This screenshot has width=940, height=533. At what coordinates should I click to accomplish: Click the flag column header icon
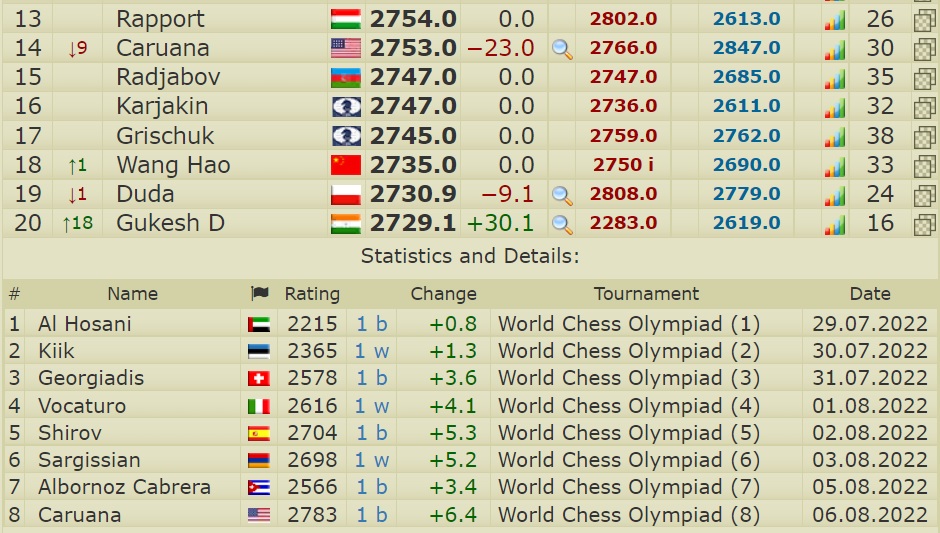click(260, 294)
